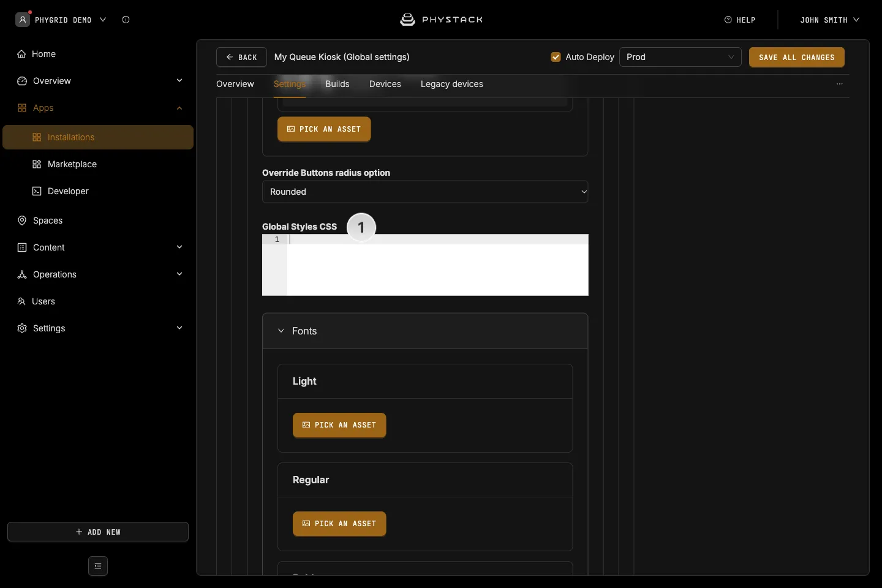Click the Developer terminal icon
This screenshot has height=588, width=882.
[37, 191]
